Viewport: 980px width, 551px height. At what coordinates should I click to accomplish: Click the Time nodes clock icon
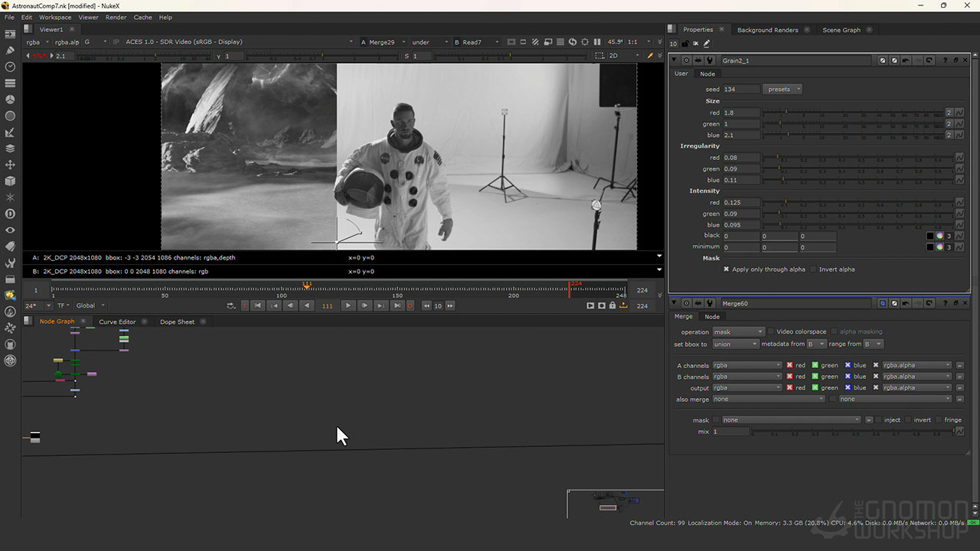(x=10, y=67)
